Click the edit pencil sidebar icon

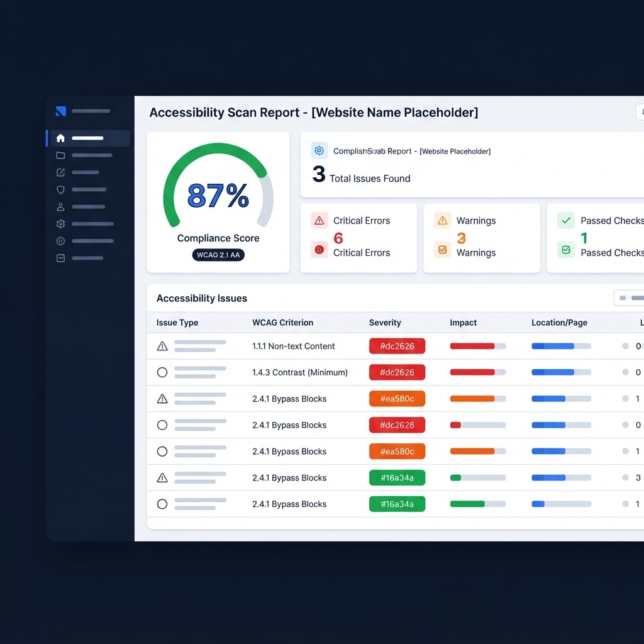60,172
